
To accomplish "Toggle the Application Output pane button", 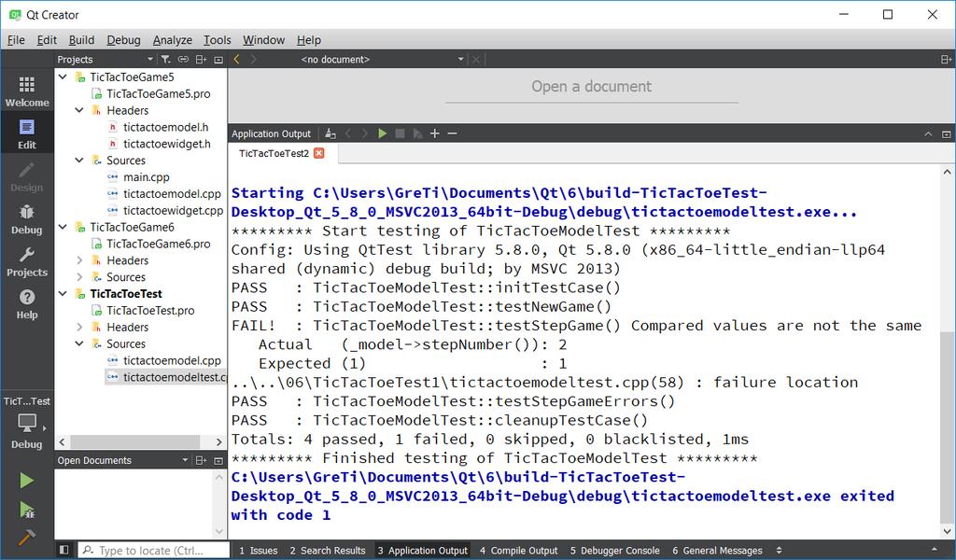I will [422, 551].
